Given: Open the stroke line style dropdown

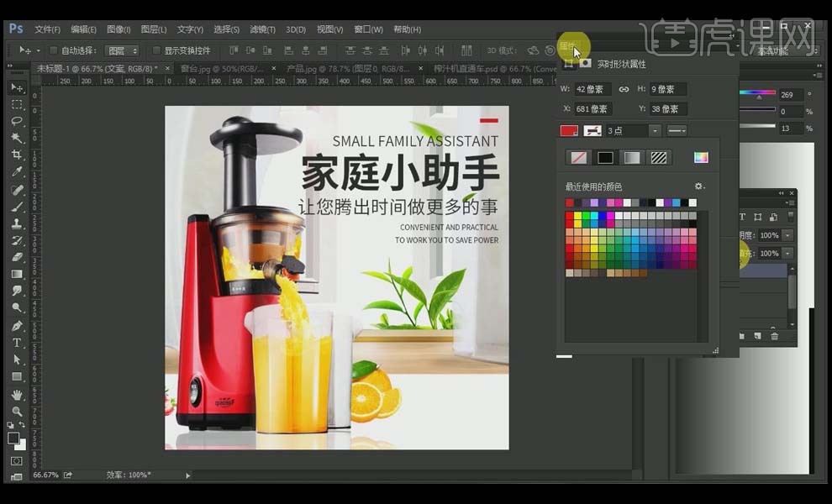Looking at the screenshot, I should 677,130.
